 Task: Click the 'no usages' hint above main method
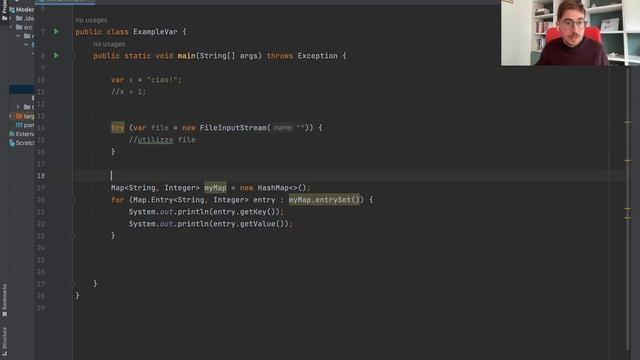tap(109, 44)
